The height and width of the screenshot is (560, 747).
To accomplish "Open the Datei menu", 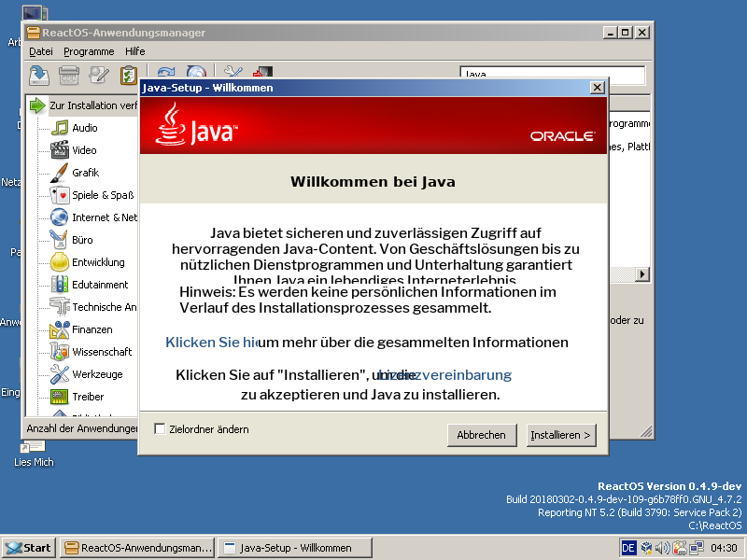I will point(41,51).
